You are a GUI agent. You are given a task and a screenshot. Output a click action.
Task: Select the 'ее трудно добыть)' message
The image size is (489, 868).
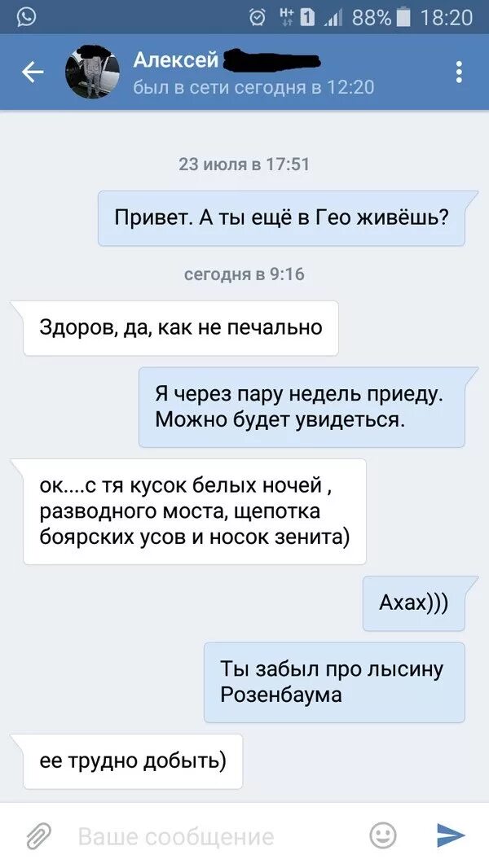(x=133, y=761)
